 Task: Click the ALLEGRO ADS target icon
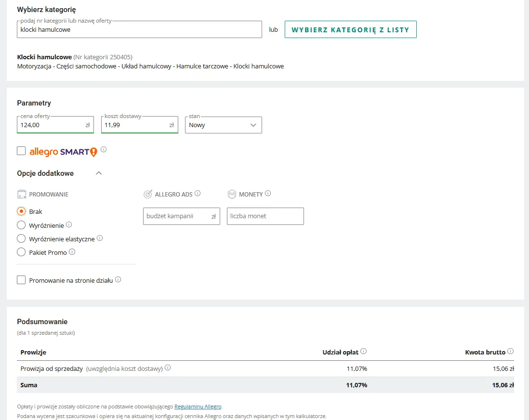click(x=148, y=194)
